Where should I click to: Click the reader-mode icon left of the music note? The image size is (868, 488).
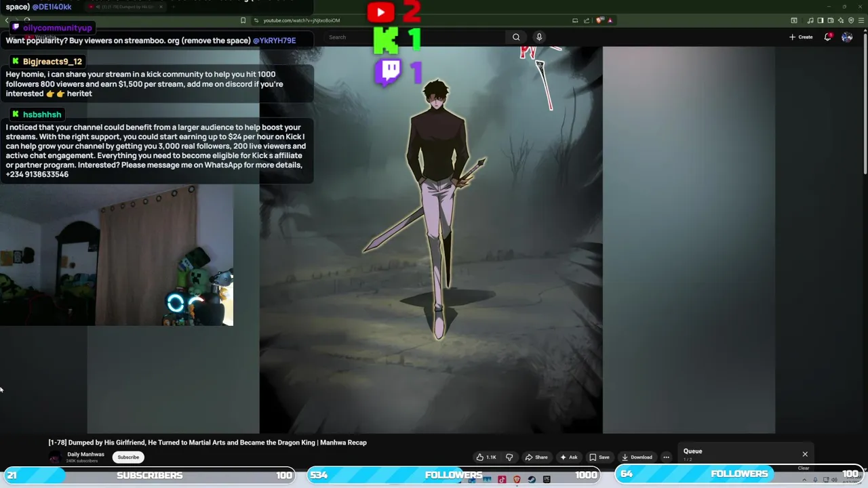point(794,20)
